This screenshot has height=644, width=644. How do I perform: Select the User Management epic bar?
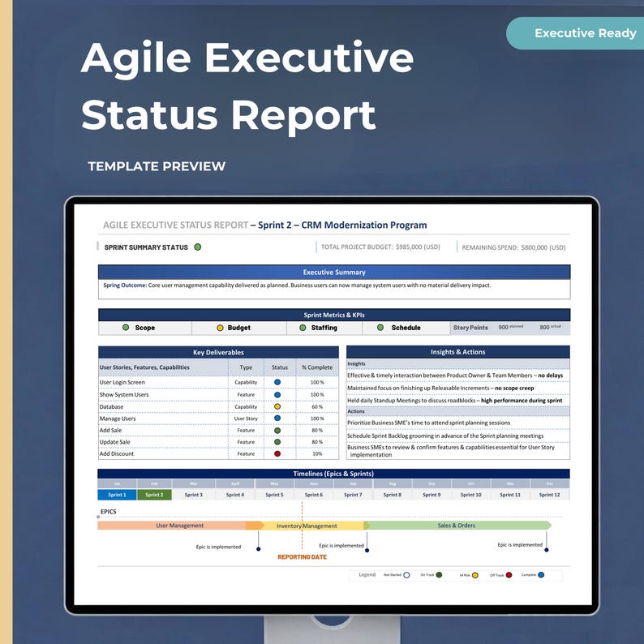pyautogui.click(x=180, y=526)
